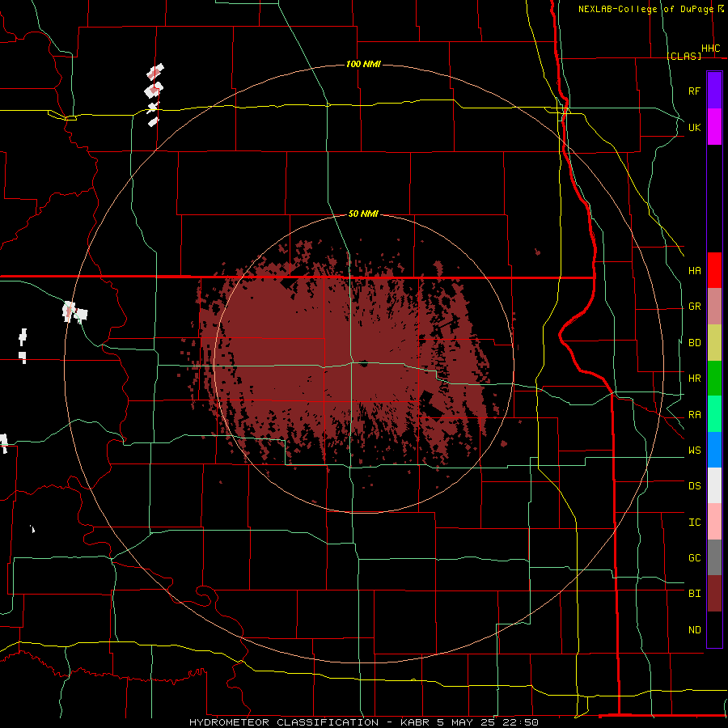Click the IC legend label
Image resolution: width=728 pixels, height=728 pixels.
click(694, 523)
